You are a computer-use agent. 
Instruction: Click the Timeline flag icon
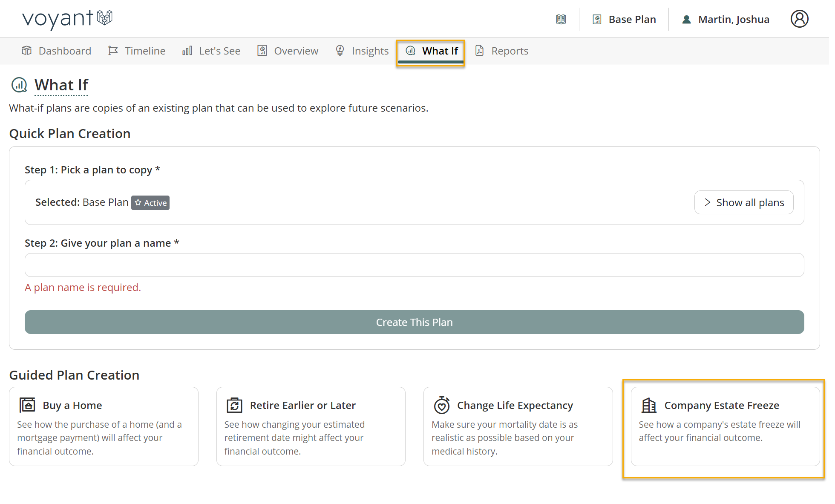coord(113,51)
